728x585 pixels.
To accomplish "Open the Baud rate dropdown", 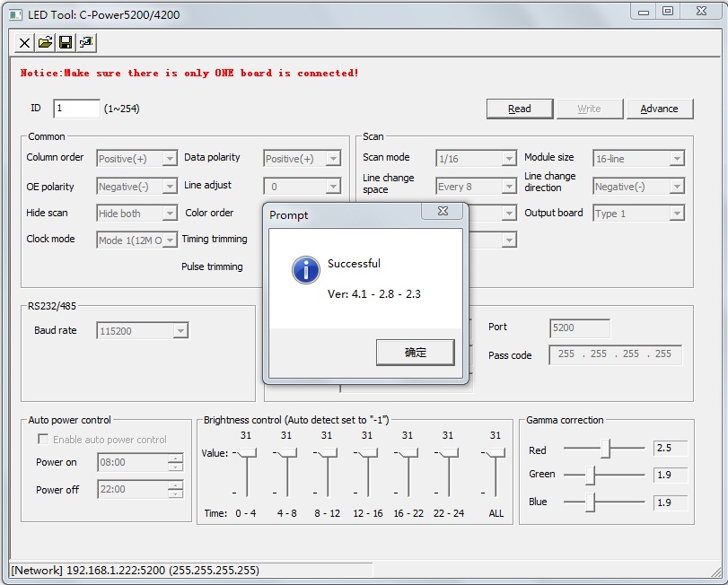I will (180, 331).
